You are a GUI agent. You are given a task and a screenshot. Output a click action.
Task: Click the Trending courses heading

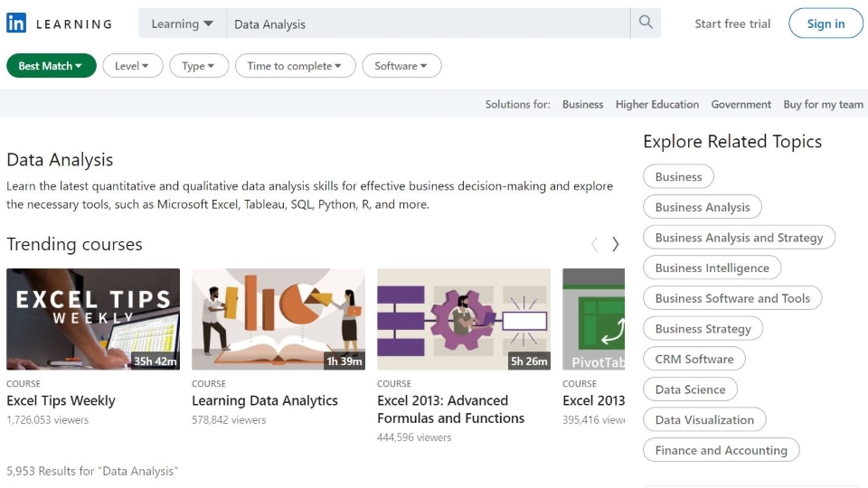click(74, 244)
